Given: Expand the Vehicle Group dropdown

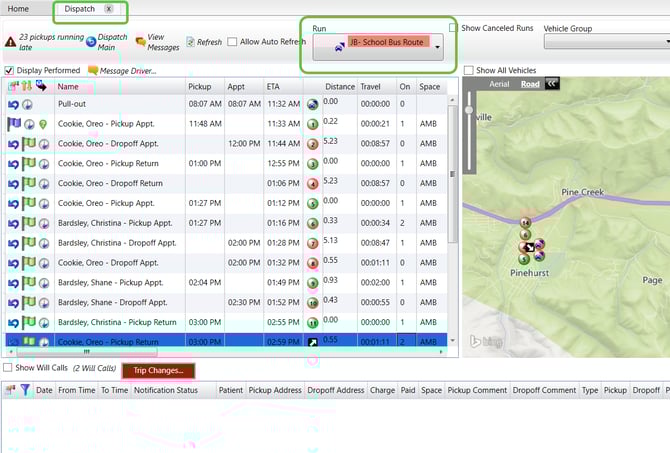Looking at the screenshot, I should pos(665,42).
